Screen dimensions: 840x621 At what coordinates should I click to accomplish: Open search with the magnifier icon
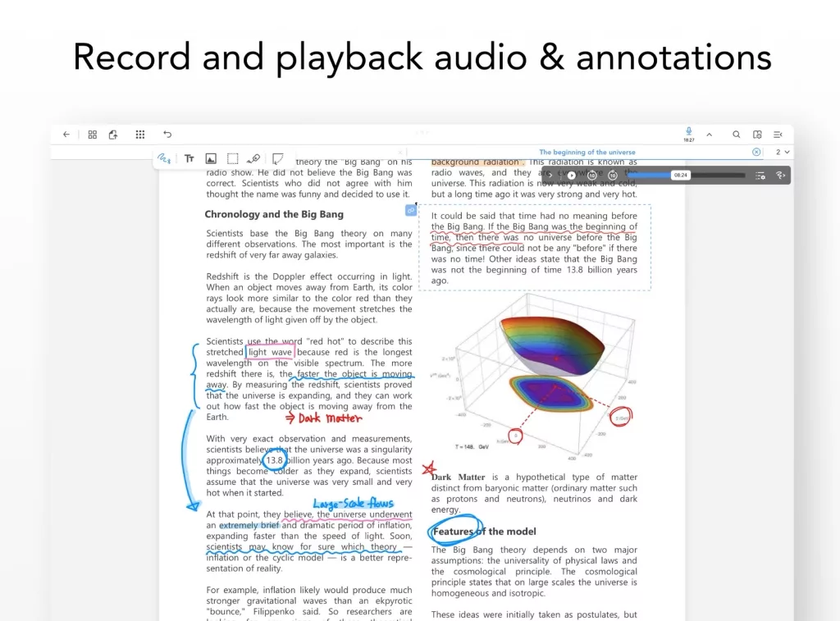click(x=737, y=135)
